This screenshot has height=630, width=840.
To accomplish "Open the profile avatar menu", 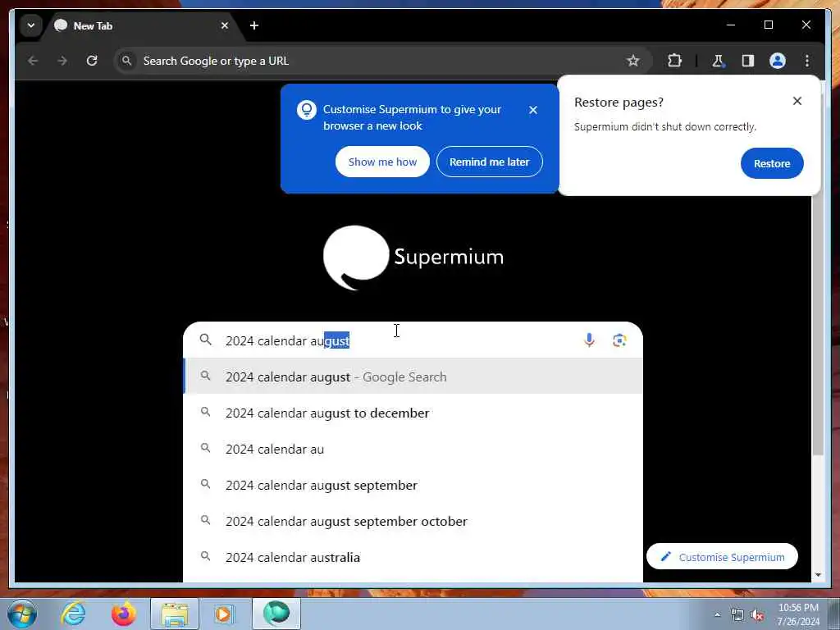I will (x=778, y=61).
